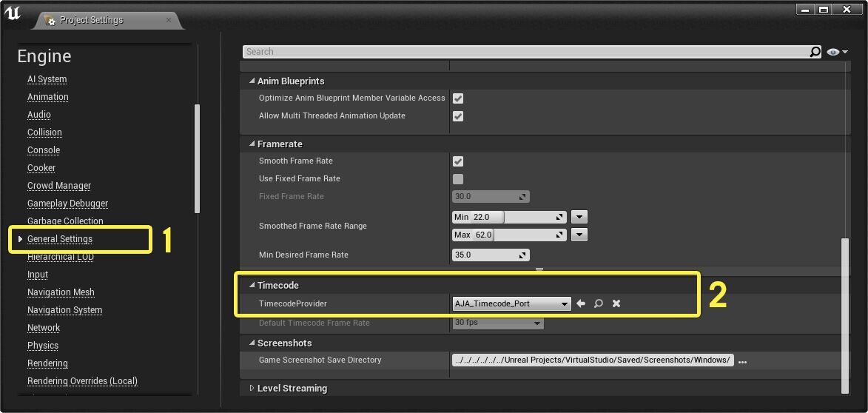Screen dimensions: 868x413
Task: Click the Min 22.0 frame rate slider field
Action: click(509, 217)
